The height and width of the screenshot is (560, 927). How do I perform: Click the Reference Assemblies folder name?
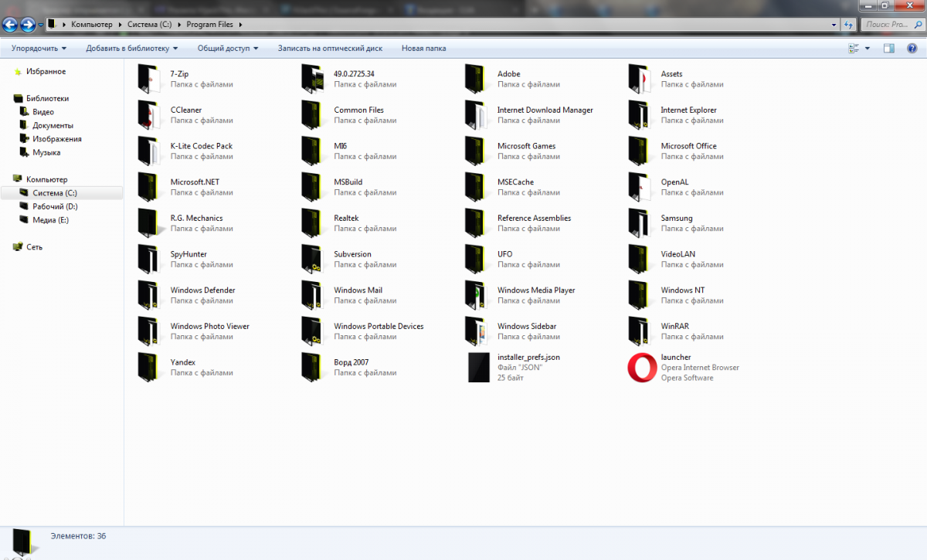[x=534, y=218]
